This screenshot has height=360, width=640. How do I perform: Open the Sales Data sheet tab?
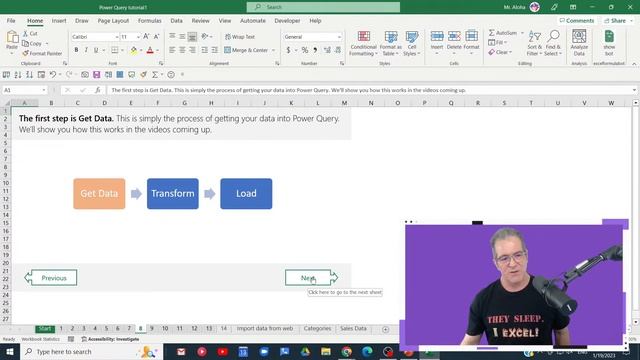353,328
